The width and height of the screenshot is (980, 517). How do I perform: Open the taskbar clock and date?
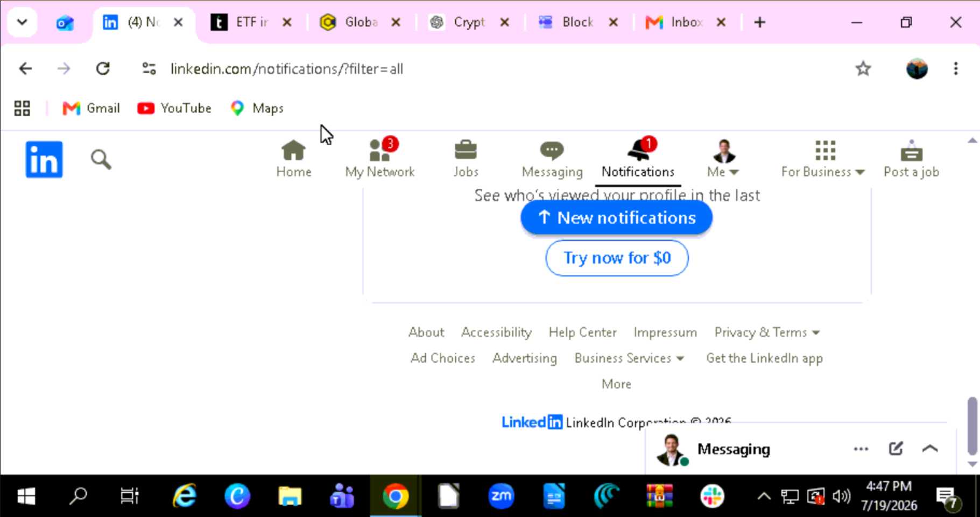tap(889, 496)
